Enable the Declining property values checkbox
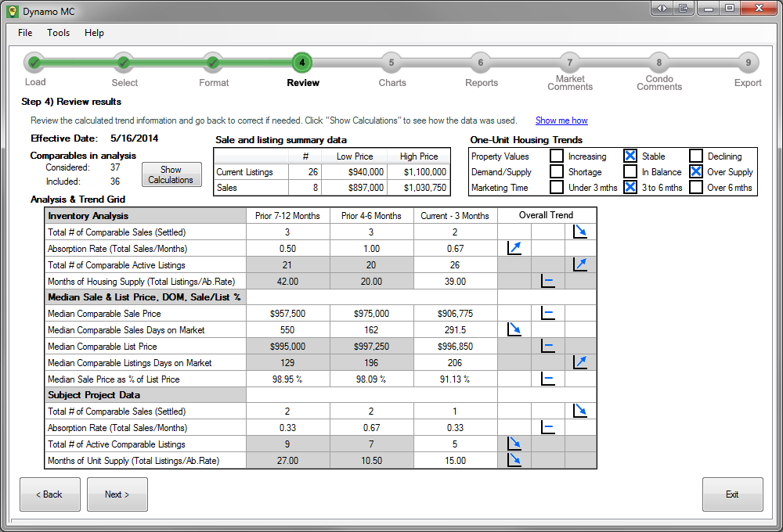Image resolution: width=783 pixels, height=532 pixels. click(696, 156)
